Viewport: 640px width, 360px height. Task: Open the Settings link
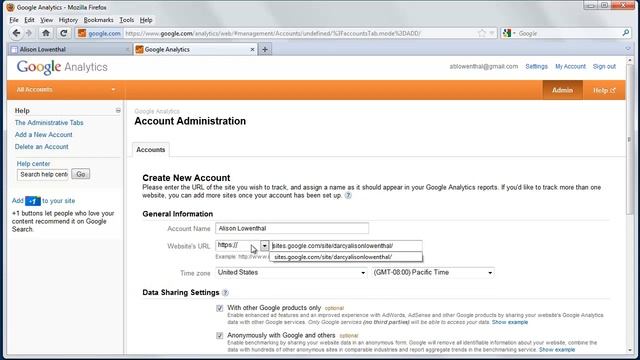pos(536,67)
